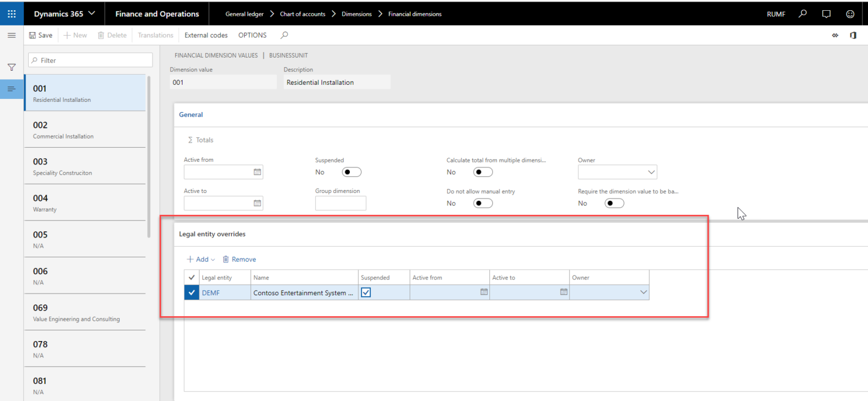The height and width of the screenshot is (401, 868).
Task: Collapse the navigation pane with the hamburger icon
Action: [x=11, y=35]
